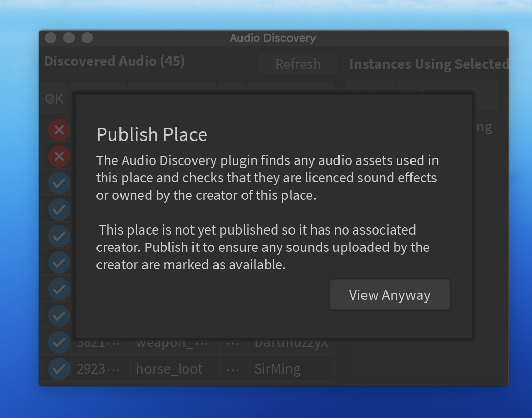Click the Instances Using Selected heading
Image resolution: width=532 pixels, height=418 pixels.
428,64
